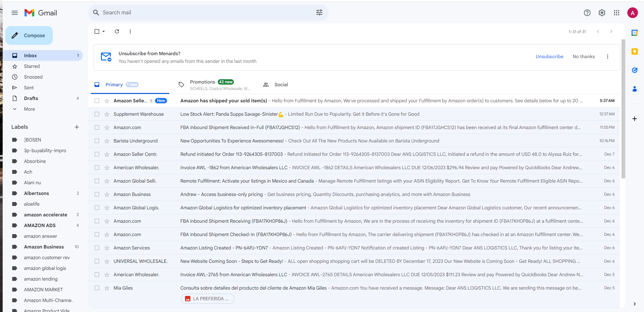Star the Mia Giles email

click(107, 288)
